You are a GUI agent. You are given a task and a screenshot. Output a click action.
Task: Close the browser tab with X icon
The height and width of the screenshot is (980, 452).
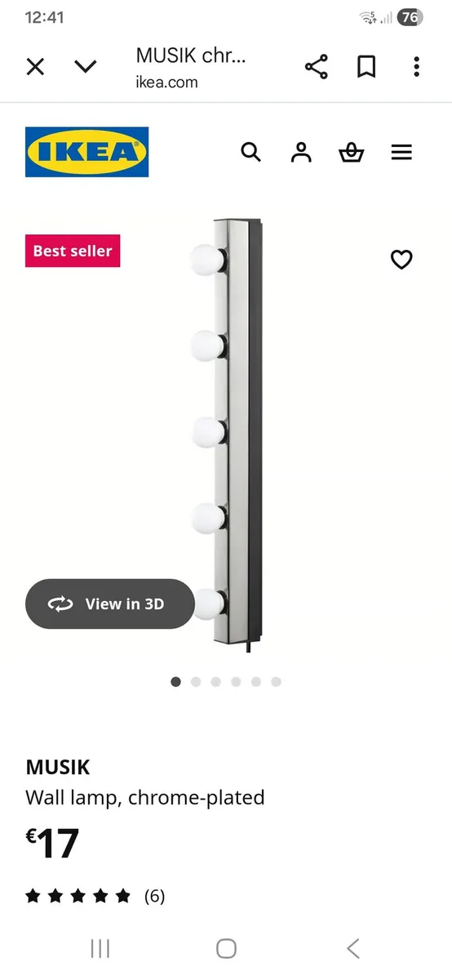point(35,67)
